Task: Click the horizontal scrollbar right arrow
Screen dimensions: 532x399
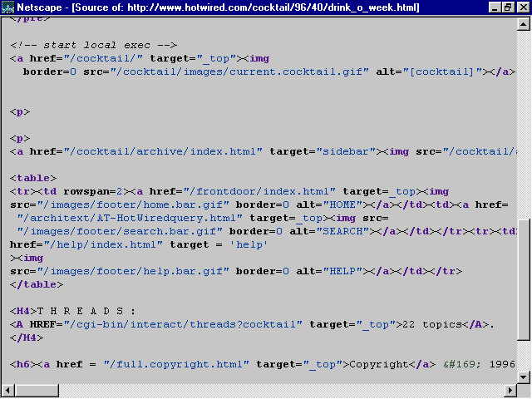Action: (x=510, y=391)
